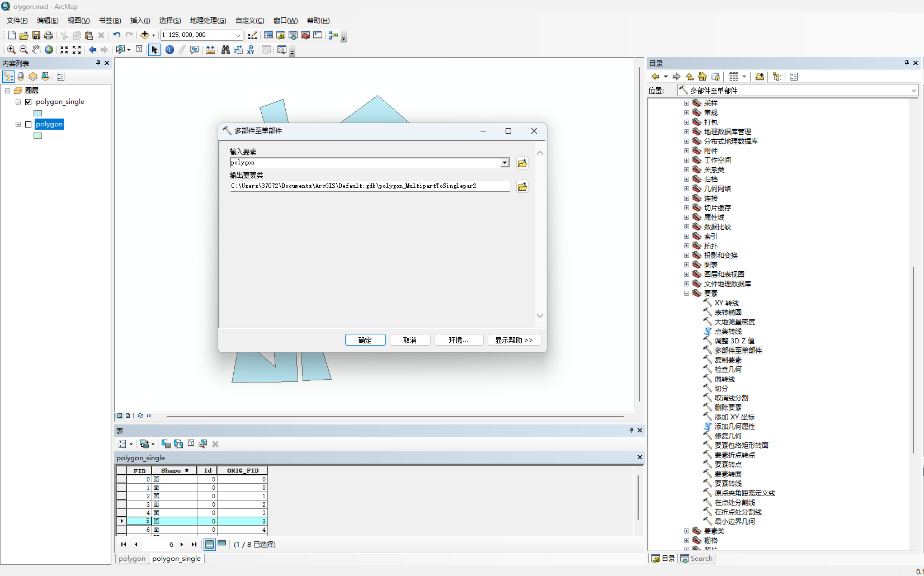
Task: Switch to the polygon table tab
Action: click(132, 559)
